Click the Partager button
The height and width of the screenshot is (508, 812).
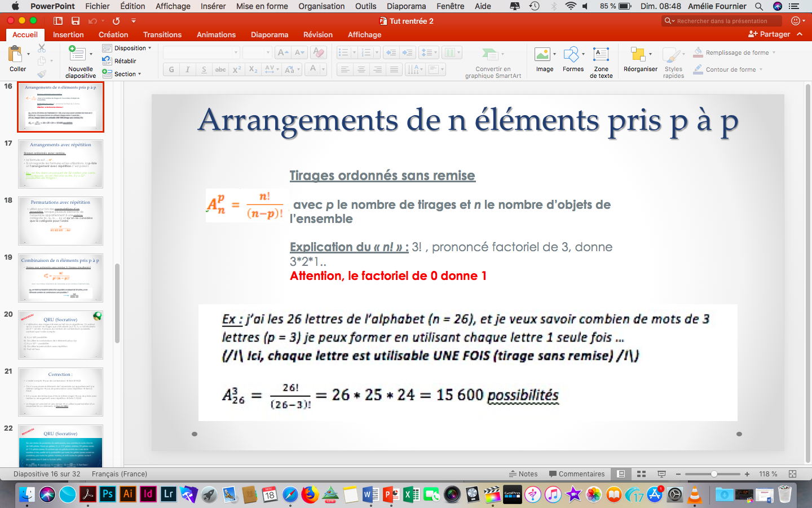tap(769, 34)
